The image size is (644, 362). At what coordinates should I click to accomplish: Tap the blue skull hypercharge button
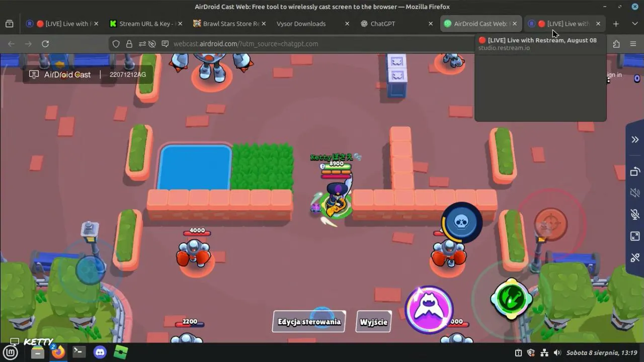pos(462,222)
